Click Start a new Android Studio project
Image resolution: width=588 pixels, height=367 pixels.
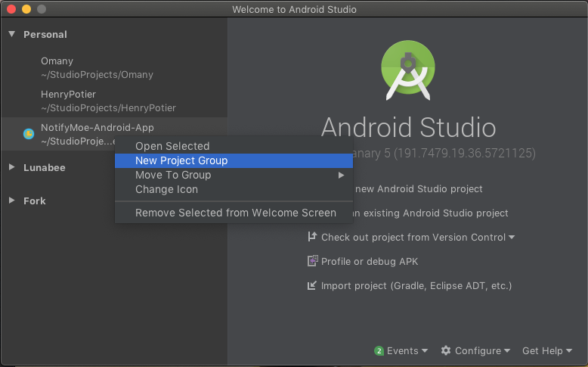(418, 188)
